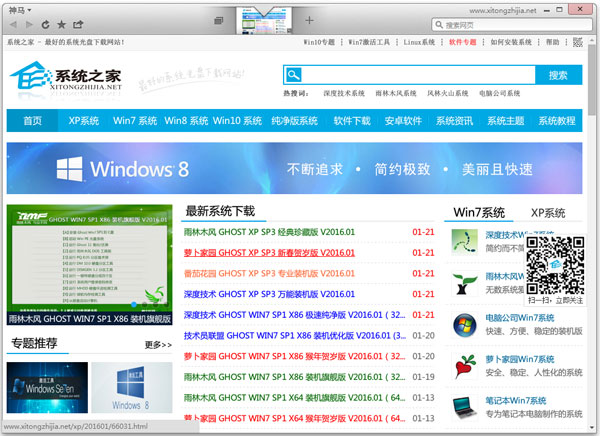
Task: Open the Win7 系统 navigation item
Action: coord(135,121)
